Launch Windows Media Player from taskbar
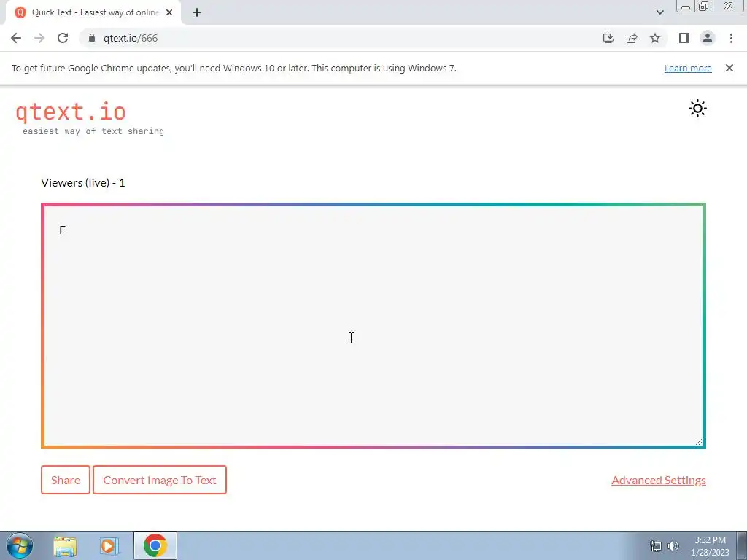Image resolution: width=747 pixels, height=560 pixels. [109, 546]
